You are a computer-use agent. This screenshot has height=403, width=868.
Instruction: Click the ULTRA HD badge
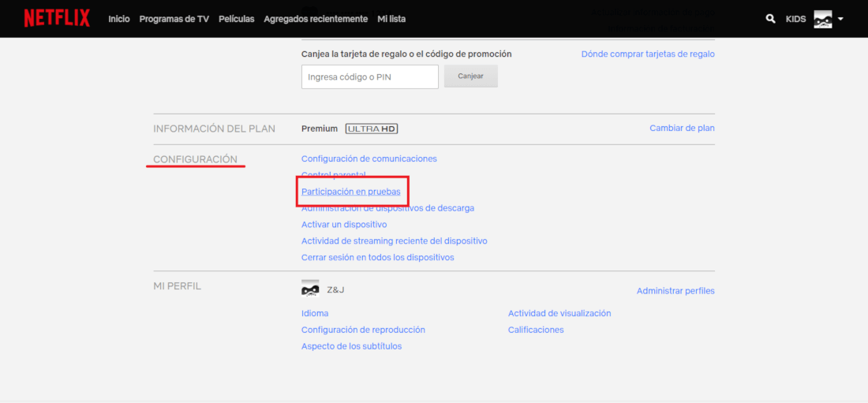pos(372,129)
